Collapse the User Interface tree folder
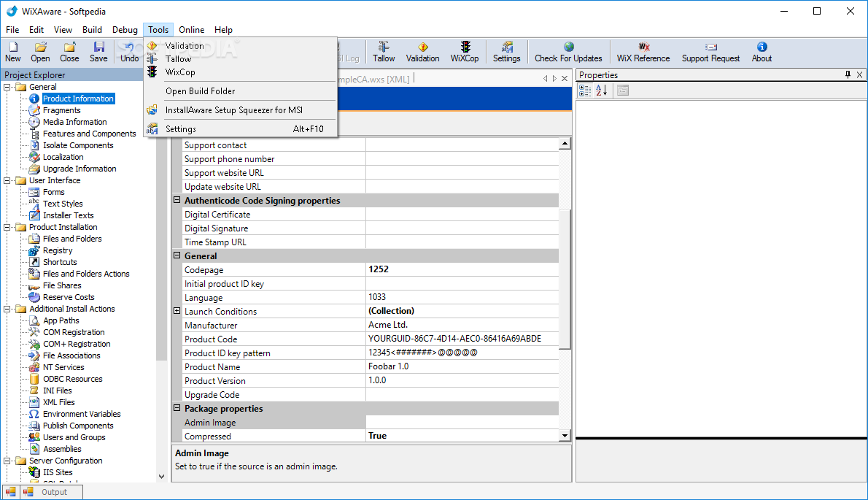 pyautogui.click(x=7, y=180)
